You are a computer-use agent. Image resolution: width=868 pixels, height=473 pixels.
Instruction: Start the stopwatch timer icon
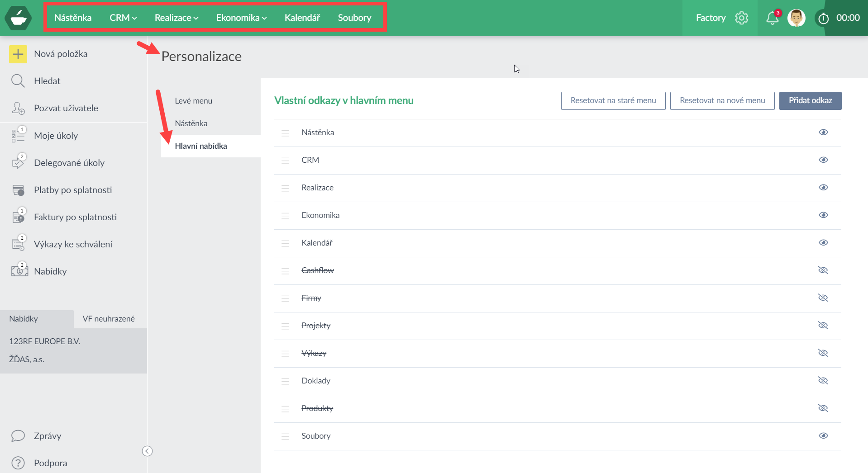823,19
